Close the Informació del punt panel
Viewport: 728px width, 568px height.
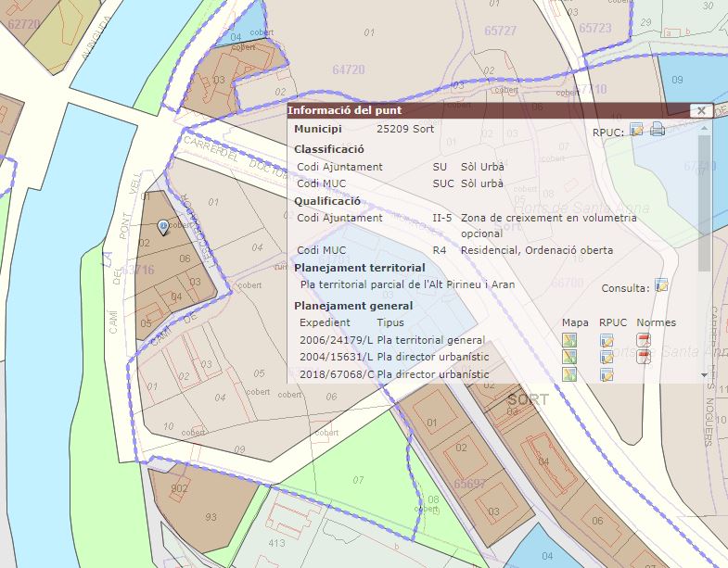pyautogui.click(x=701, y=110)
